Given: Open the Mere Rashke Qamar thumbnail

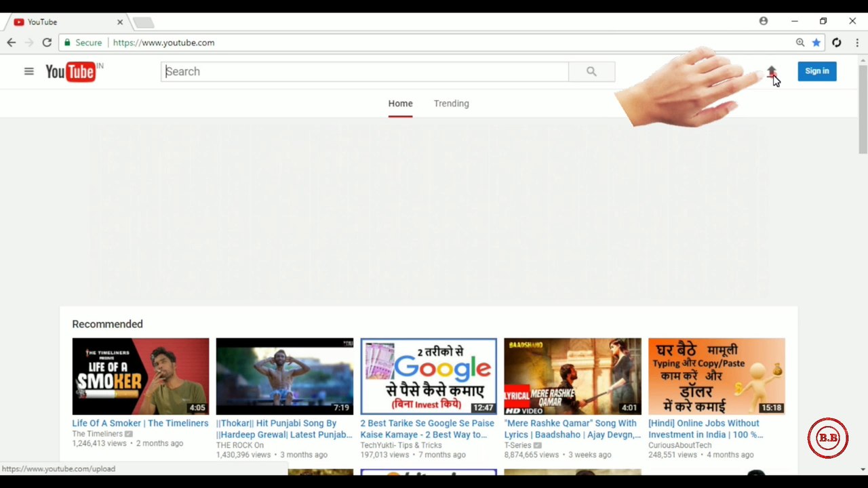Looking at the screenshot, I should [572, 376].
